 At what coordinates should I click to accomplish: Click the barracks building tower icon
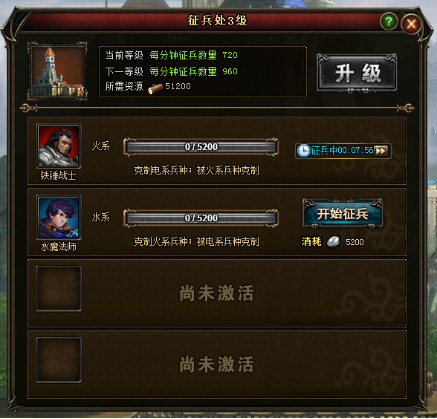pos(58,71)
